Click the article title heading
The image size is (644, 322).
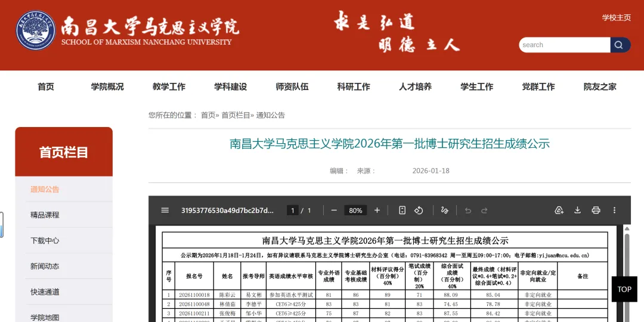389,144
